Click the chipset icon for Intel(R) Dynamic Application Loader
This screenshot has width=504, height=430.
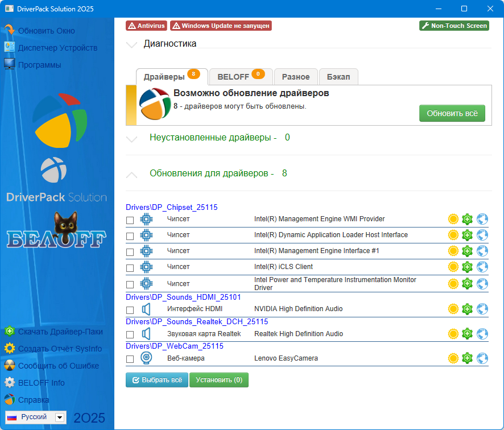146,235
